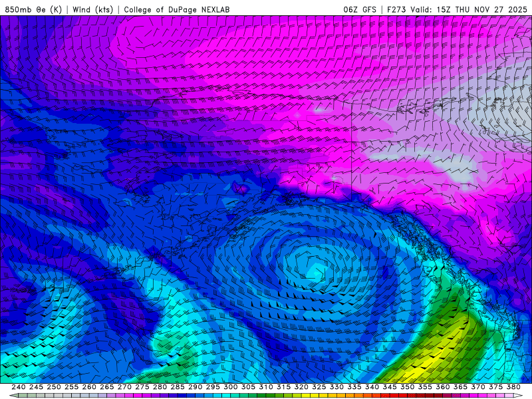Click the 300 value on color scale

click(x=230, y=387)
